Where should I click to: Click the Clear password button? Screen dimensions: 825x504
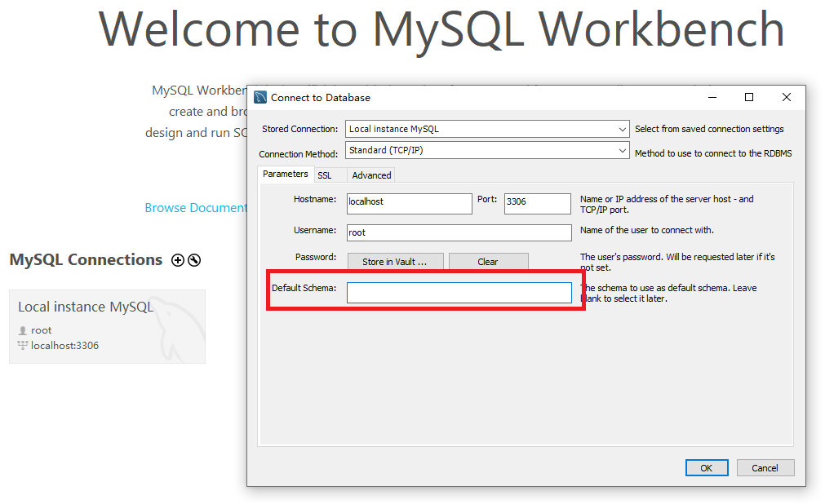click(x=488, y=262)
